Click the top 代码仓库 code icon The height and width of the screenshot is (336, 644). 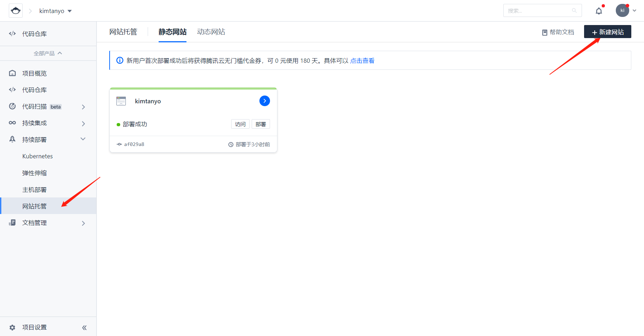(x=12, y=34)
